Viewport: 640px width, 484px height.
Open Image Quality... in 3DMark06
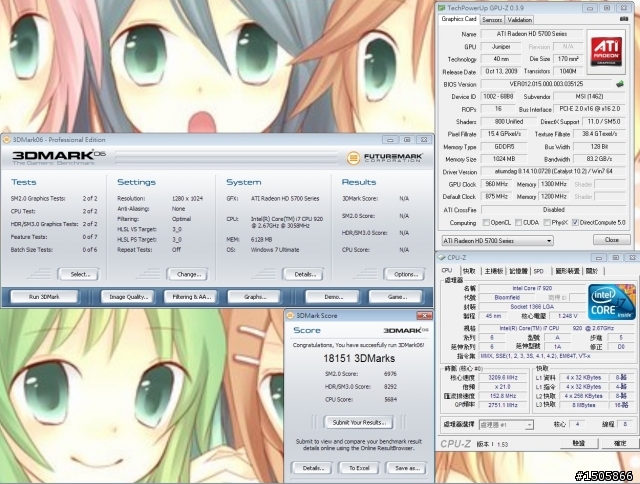128,297
